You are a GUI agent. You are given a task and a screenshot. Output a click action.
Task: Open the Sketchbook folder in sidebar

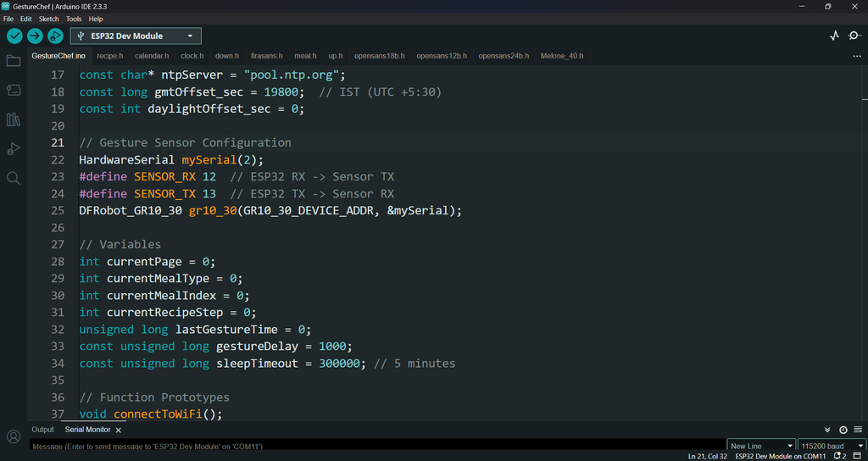click(x=14, y=61)
